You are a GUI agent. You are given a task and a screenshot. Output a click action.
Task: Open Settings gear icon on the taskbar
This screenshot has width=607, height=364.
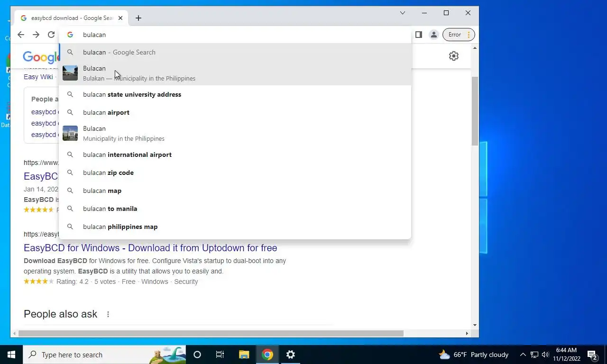(291, 355)
